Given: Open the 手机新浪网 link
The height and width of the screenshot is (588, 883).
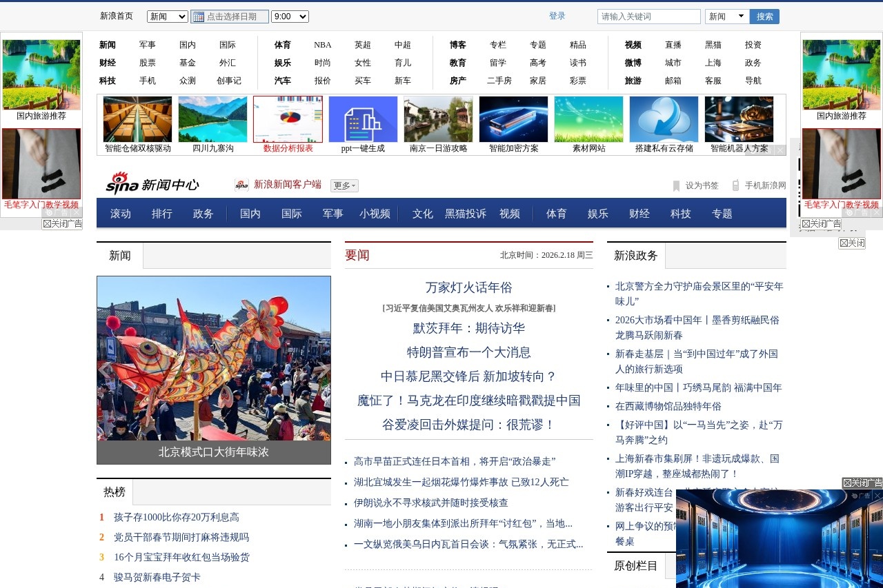Looking at the screenshot, I should click(766, 185).
